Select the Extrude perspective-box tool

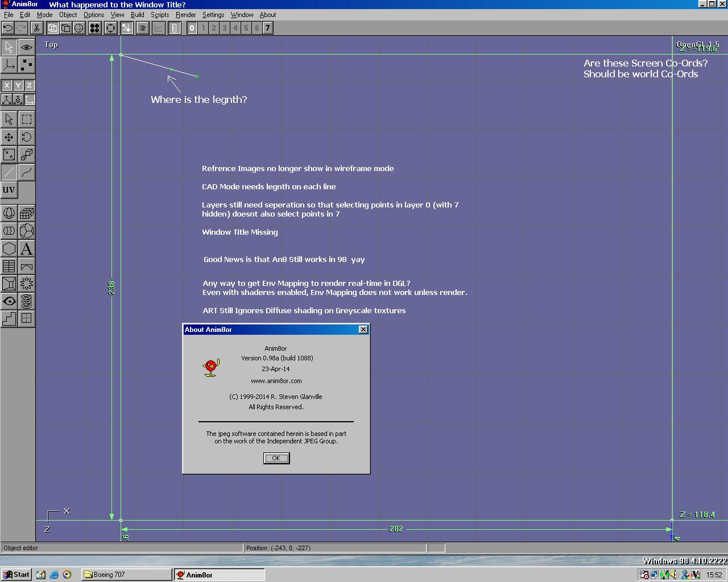[x=9, y=284]
